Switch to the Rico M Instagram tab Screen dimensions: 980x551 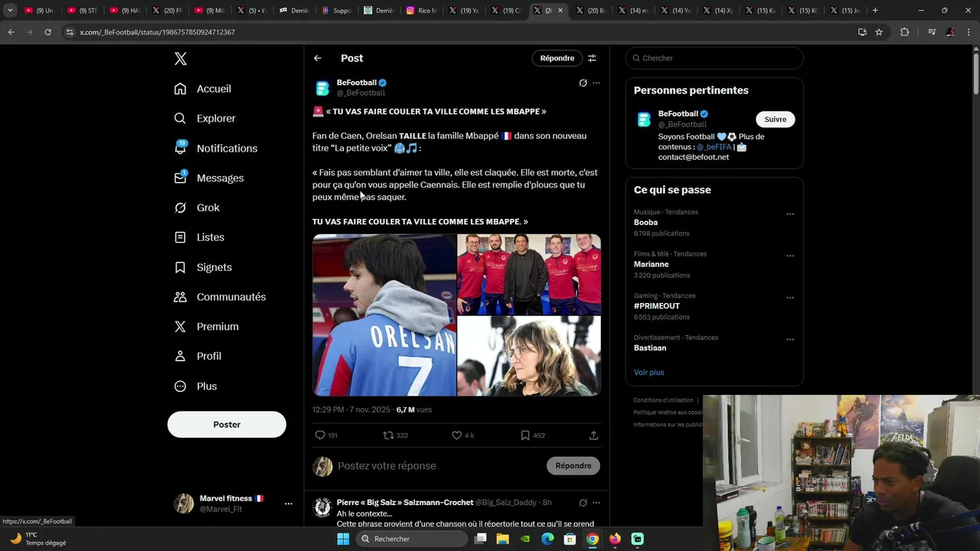coord(421,11)
